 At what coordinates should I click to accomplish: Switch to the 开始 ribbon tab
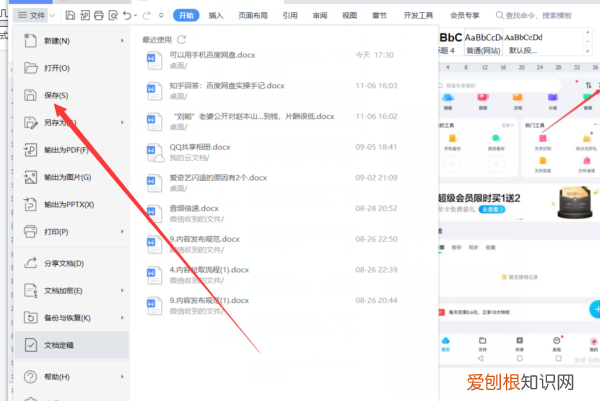coord(186,15)
